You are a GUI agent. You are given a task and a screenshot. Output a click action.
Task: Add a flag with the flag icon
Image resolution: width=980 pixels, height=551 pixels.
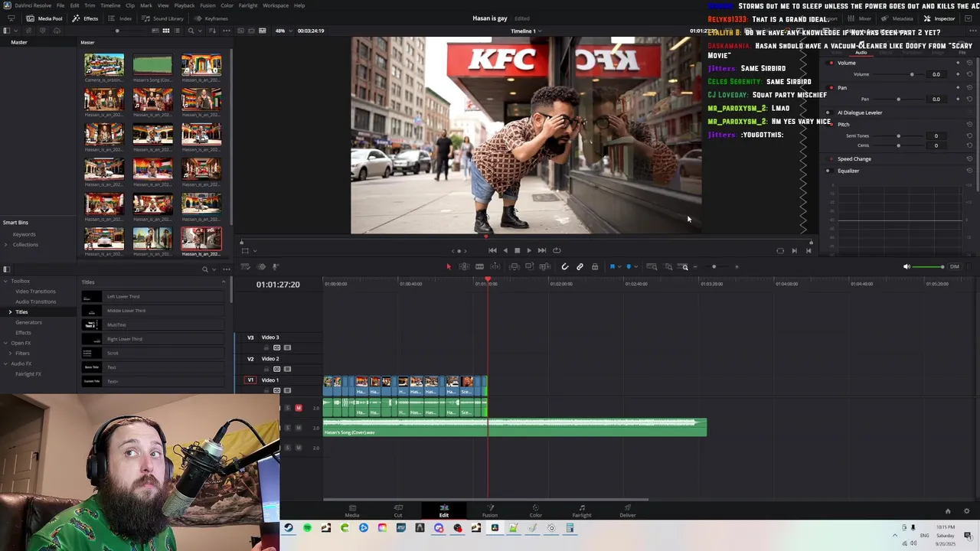point(612,266)
